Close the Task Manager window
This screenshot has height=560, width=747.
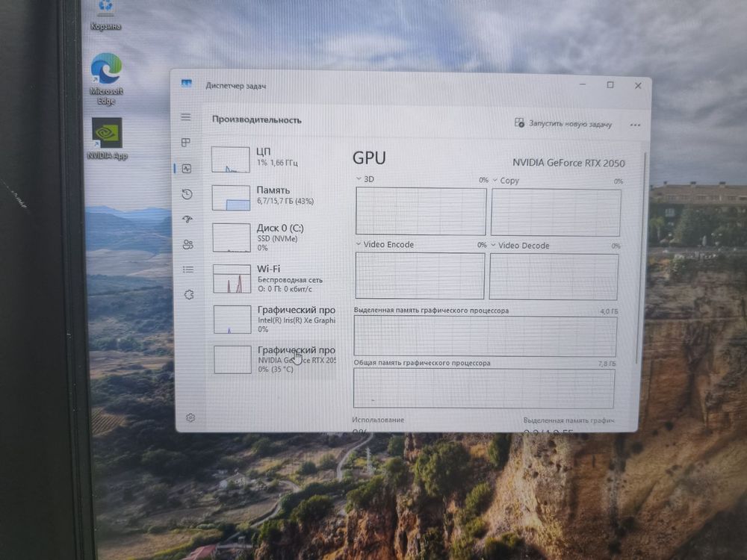pyautogui.click(x=638, y=86)
